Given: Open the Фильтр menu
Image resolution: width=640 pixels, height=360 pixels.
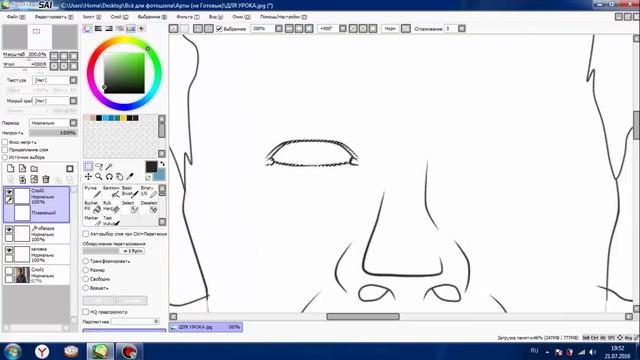Looking at the screenshot, I should 188,17.
